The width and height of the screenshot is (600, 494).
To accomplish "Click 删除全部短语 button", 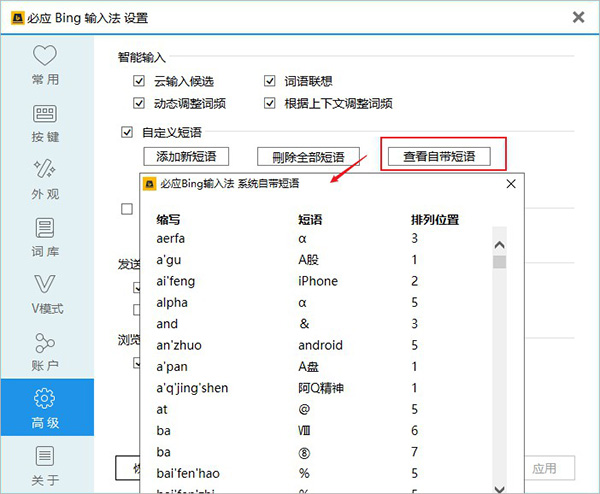I will 308,157.
